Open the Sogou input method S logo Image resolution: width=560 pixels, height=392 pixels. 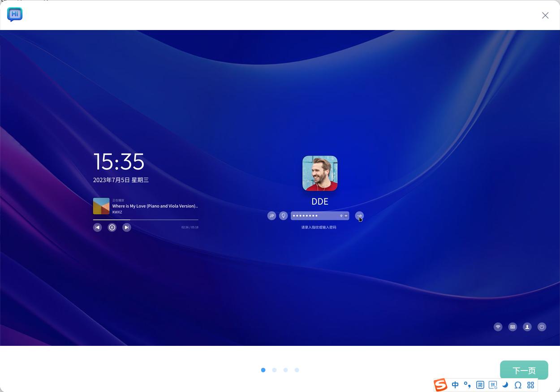click(x=440, y=385)
